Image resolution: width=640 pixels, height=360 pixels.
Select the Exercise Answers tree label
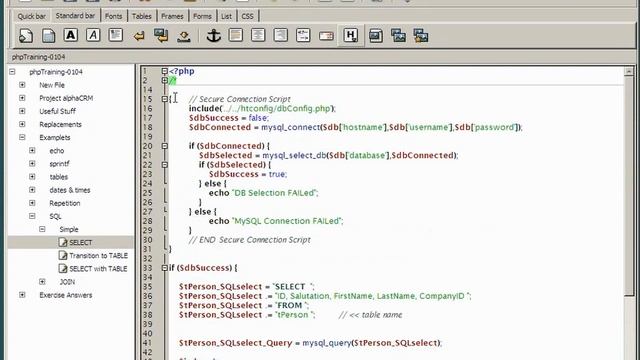click(66, 295)
